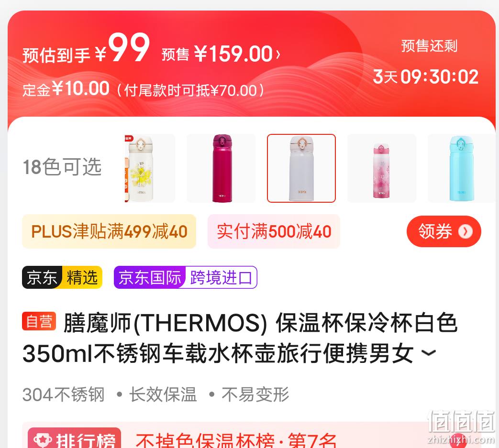Choose the dark red bottle variant
This screenshot has height=448, width=499.
pyautogui.click(x=221, y=168)
